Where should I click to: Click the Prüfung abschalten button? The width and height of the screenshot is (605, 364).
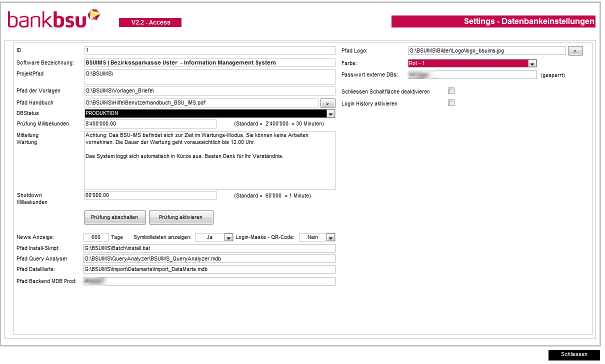pyautogui.click(x=114, y=217)
